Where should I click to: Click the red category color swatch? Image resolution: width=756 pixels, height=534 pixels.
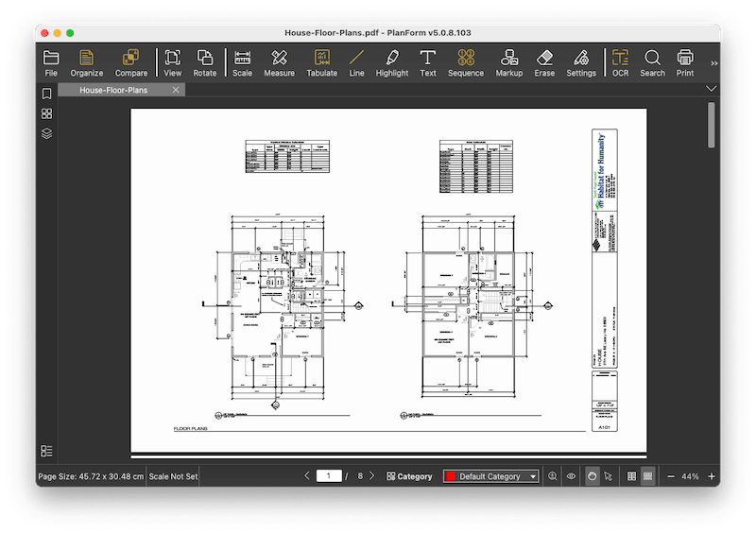pos(451,476)
